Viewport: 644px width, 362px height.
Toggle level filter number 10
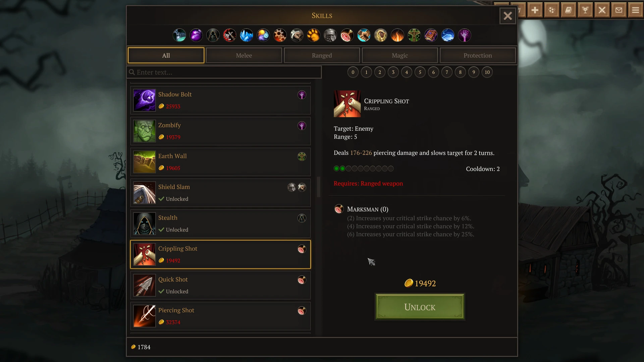tap(487, 72)
